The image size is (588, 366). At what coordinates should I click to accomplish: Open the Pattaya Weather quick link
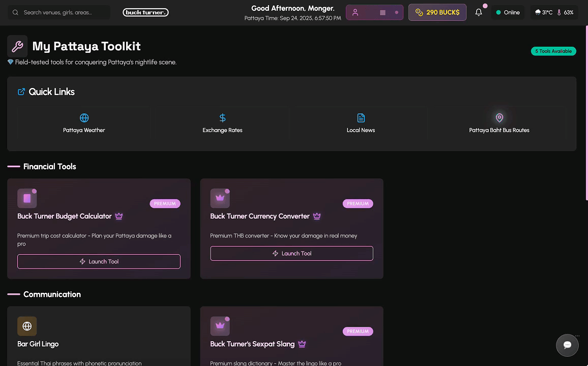84,124
